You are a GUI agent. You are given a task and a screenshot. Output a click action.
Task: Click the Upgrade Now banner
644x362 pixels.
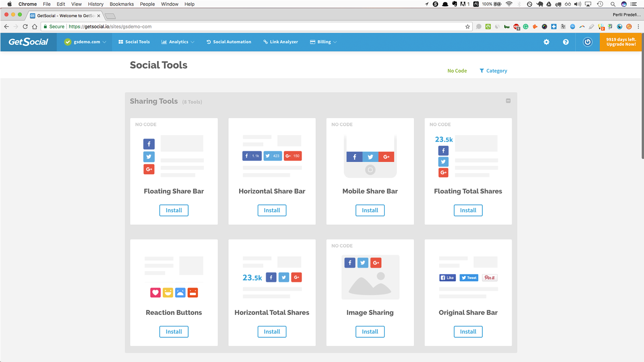tap(621, 42)
